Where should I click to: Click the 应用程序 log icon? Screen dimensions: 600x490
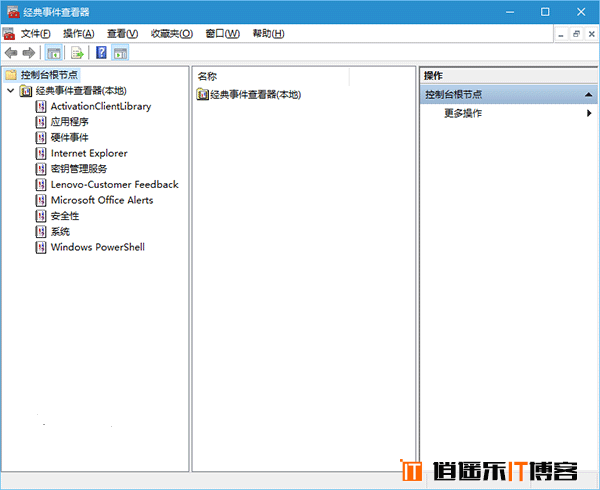tap(41, 122)
